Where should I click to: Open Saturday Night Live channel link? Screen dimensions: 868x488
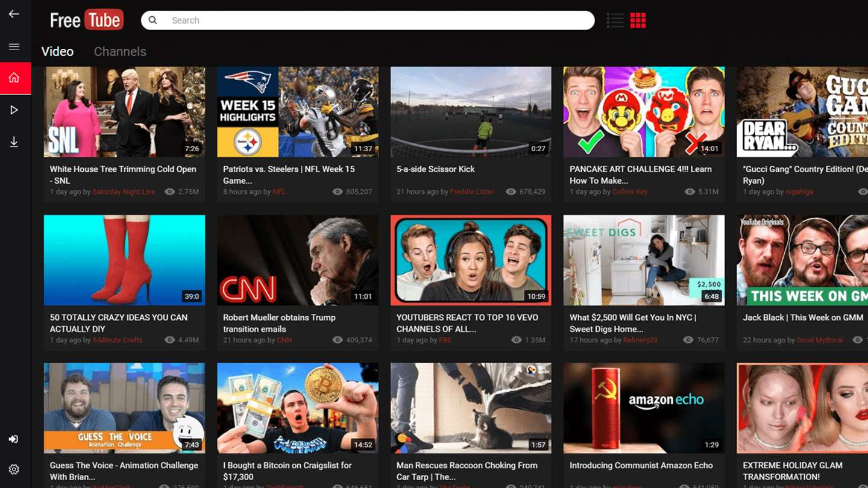(124, 192)
